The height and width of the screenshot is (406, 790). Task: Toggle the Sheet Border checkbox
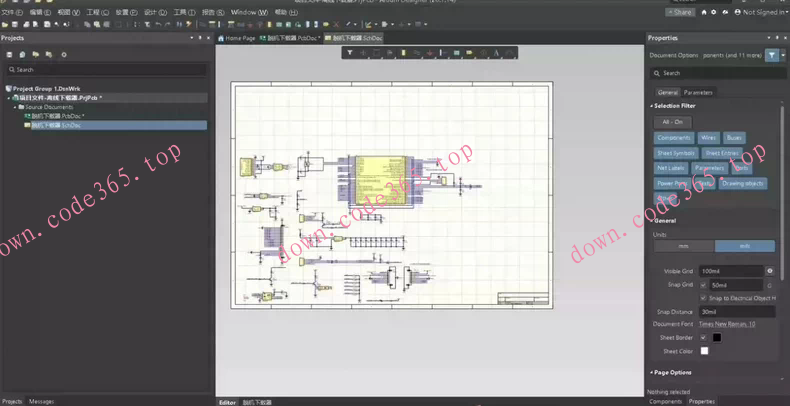coord(703,338)
